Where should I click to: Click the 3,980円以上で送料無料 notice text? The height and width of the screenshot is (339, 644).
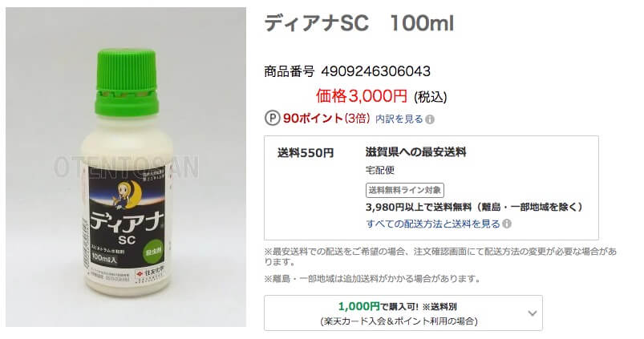(474, 207)
